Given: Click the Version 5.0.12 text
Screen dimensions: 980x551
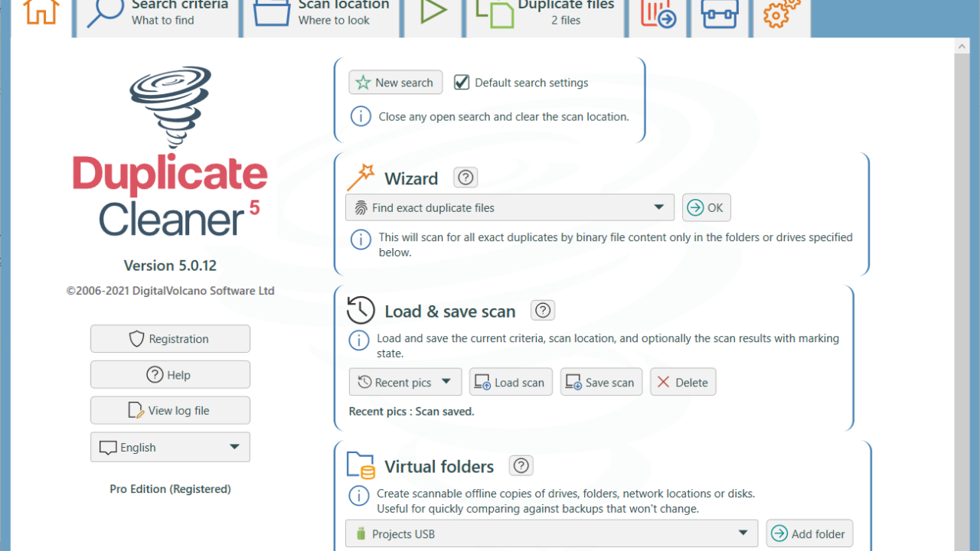Looking at the screenshot, I should (x=170, y=266).
